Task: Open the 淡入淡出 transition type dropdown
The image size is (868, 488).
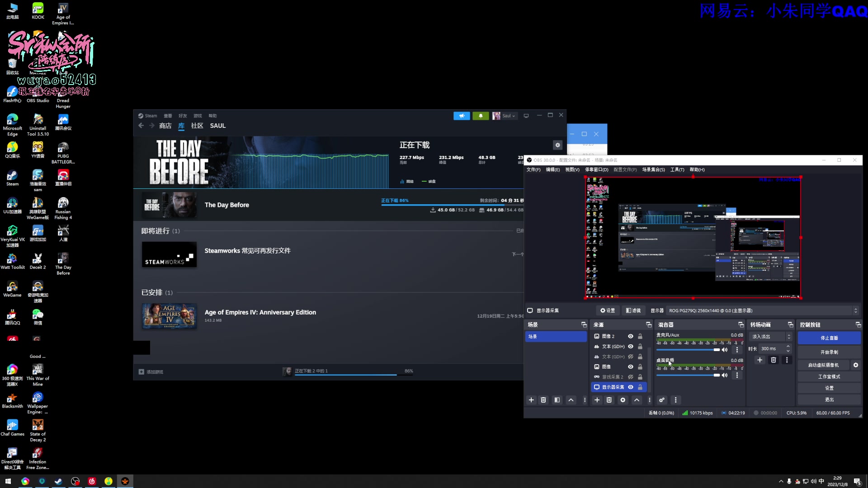Action: 770,337
